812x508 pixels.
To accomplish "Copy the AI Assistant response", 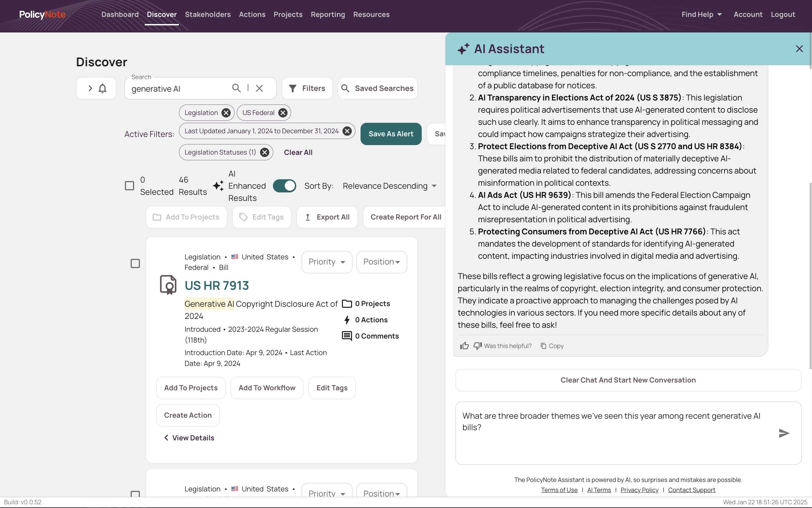I will click(552, 346).
